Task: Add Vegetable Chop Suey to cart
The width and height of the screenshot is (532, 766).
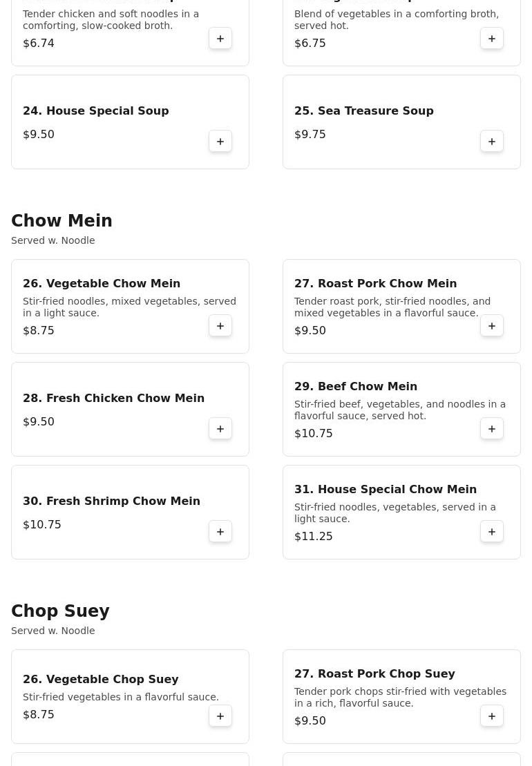Action: (x=220, y=716)
